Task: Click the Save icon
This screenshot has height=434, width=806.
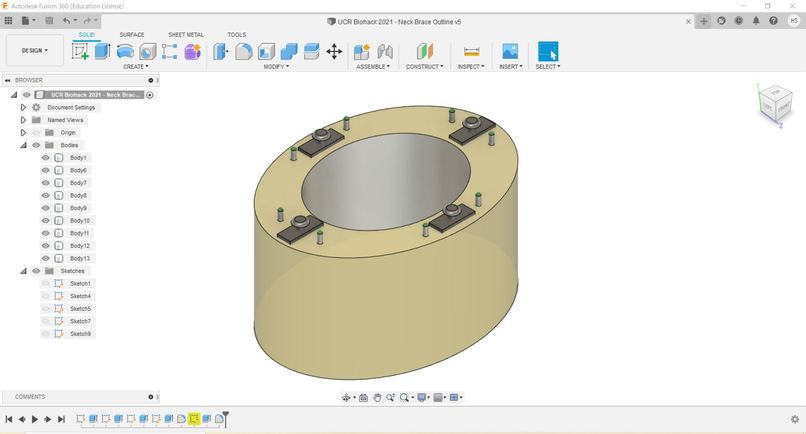Action: pos(49,21)
